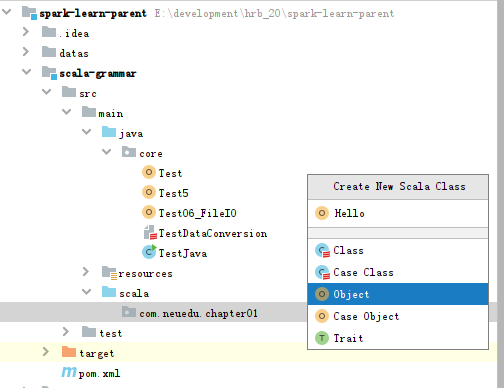Screen dimensions: 504x388
Task: Click the .idea folder icon
Action: [49, 32]
